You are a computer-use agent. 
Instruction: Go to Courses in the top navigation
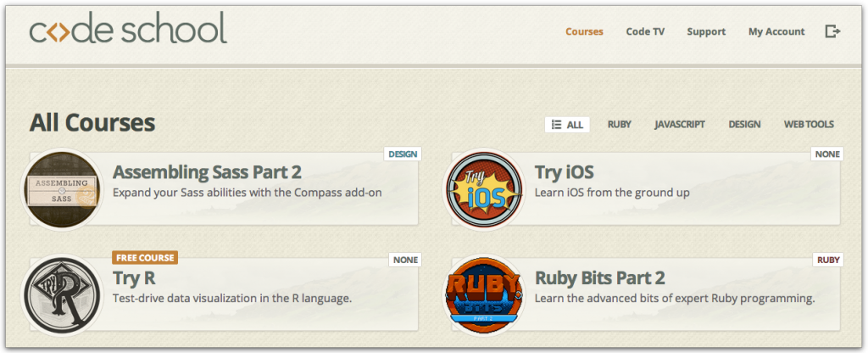584,31
